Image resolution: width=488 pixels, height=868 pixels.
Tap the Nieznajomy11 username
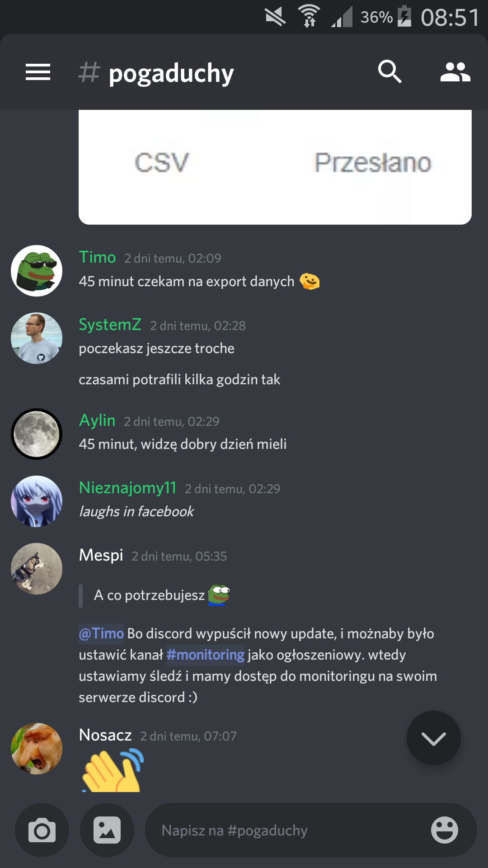tap(127, 488)
